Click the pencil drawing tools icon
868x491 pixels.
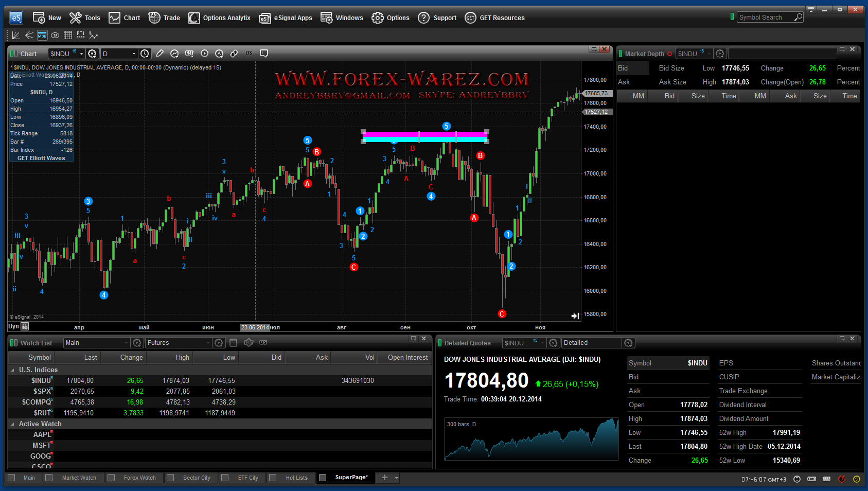160,54
